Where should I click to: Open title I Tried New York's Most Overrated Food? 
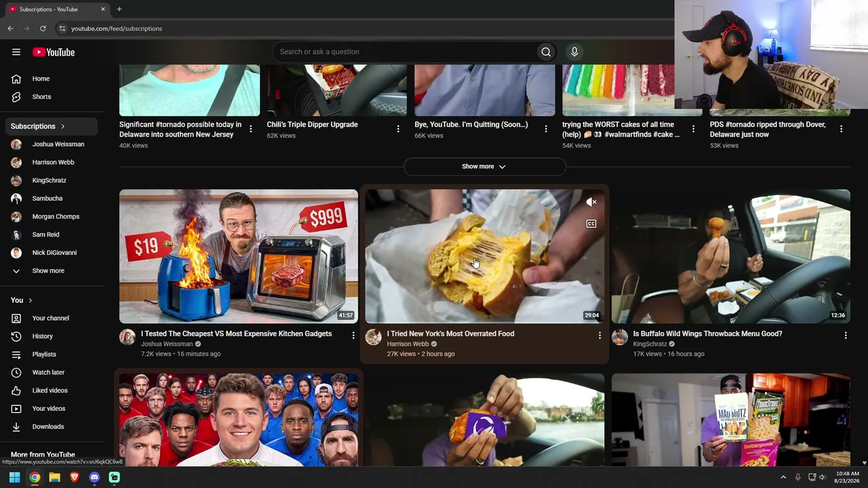[x=450, y=333]
